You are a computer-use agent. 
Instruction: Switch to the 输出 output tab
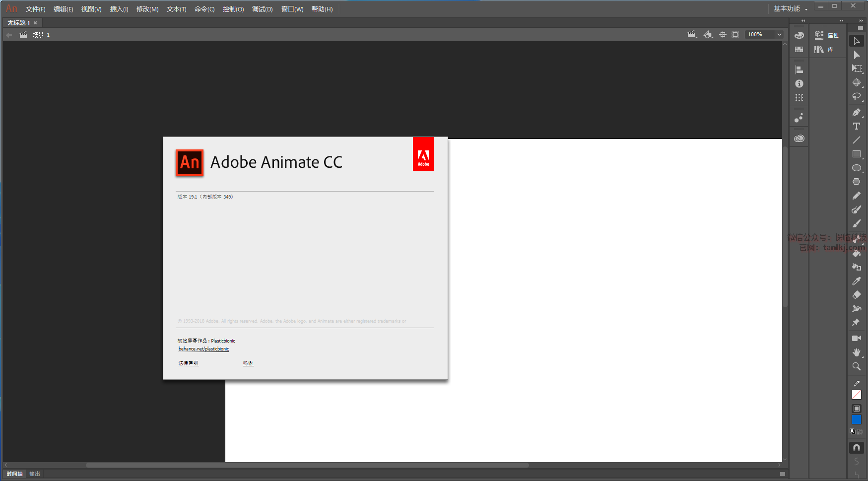(35, 474)
